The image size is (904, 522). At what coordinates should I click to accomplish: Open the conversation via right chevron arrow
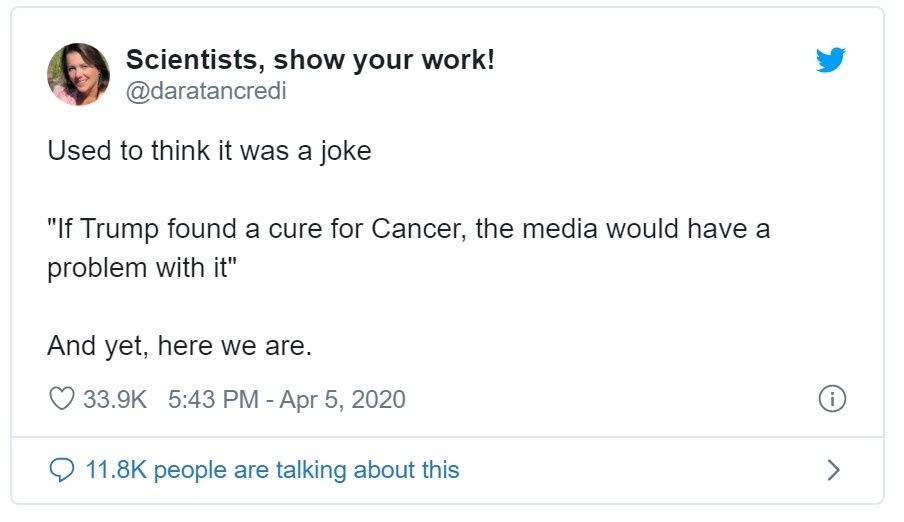[834, 470]
